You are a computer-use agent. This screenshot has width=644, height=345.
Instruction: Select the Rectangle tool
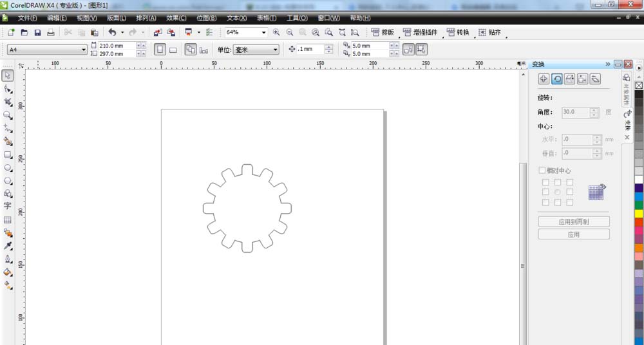pyautogui.click(x=8, y=154)
